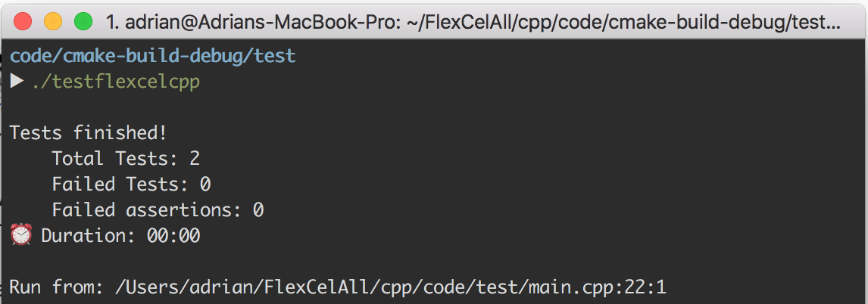This screenshot has height=304, width=868.
Task: Click the ./testflexcelcpp command text
Action: click(116, 82)
